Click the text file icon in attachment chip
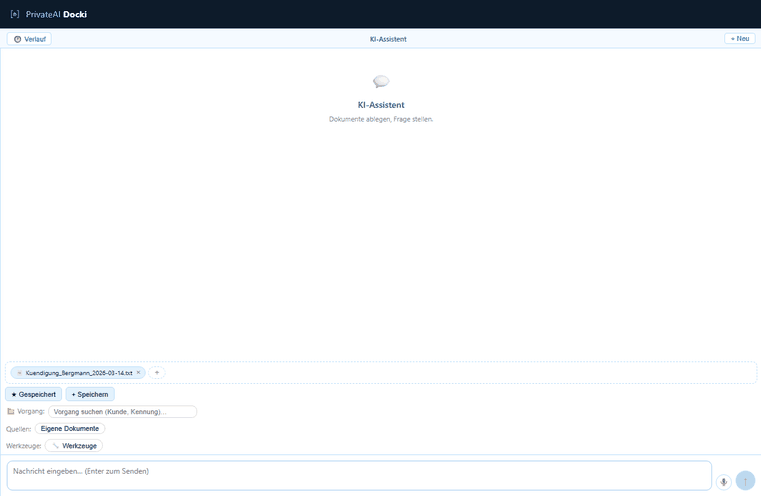 (x=19, y=373)
